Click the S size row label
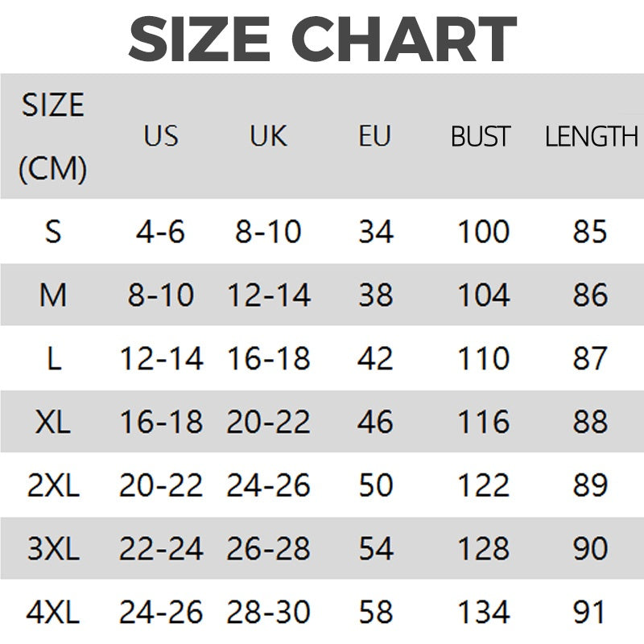 [53, 232]
